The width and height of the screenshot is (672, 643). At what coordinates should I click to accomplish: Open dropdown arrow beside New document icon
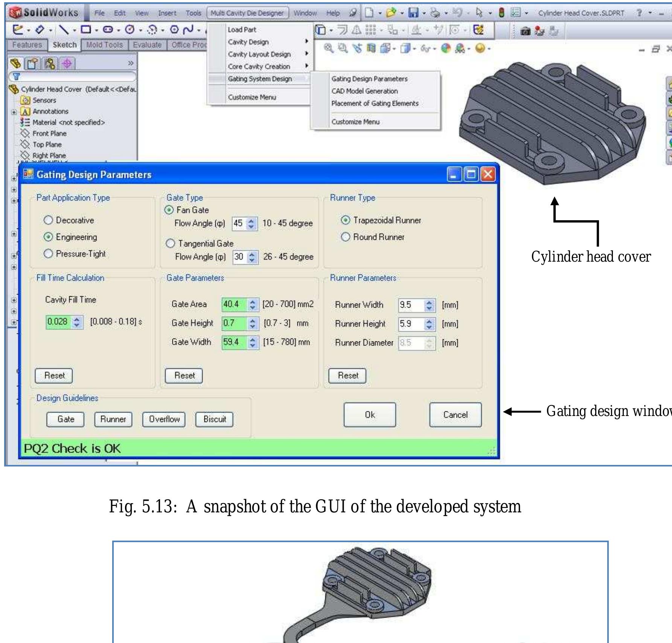380,14
